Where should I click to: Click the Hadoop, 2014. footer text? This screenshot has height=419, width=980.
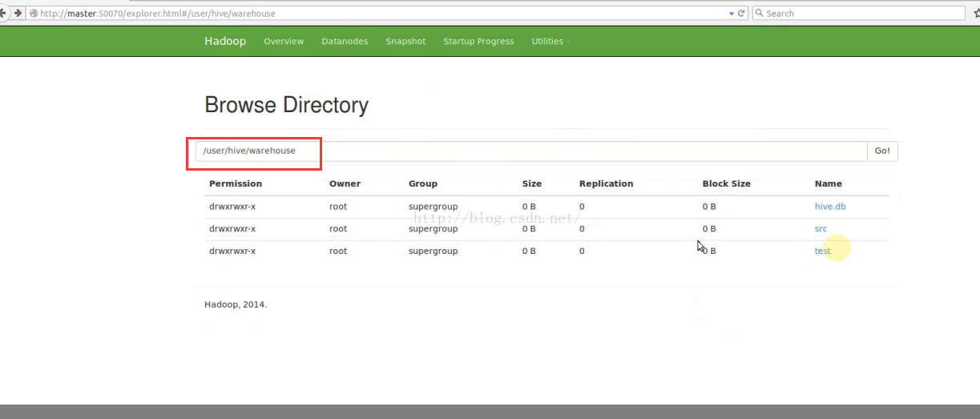(x=236, y=304)
